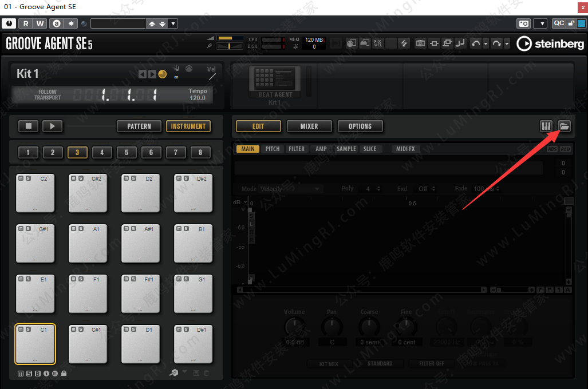Click global Mute reset icon below pads
The image size is (588, 389).
click(21, 373)
